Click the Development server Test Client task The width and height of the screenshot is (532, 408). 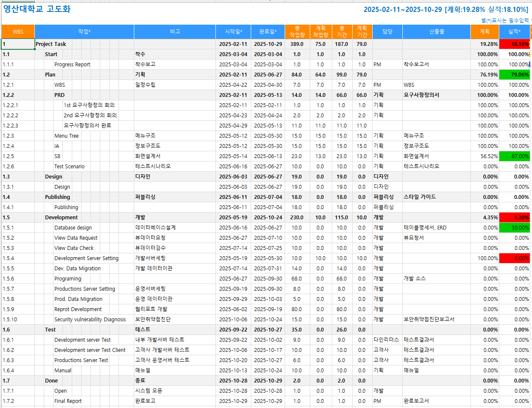click(x=90, y=350)
